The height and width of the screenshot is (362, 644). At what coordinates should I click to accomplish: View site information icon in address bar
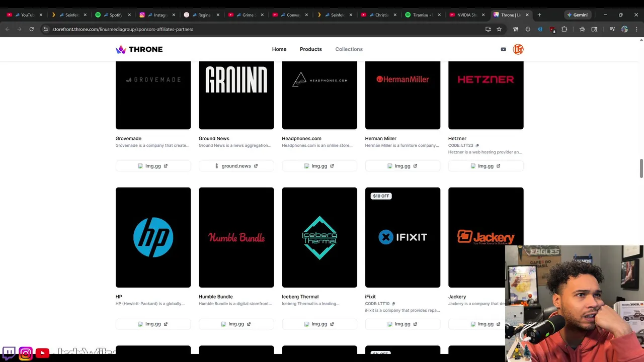click(x=46, y=29)
